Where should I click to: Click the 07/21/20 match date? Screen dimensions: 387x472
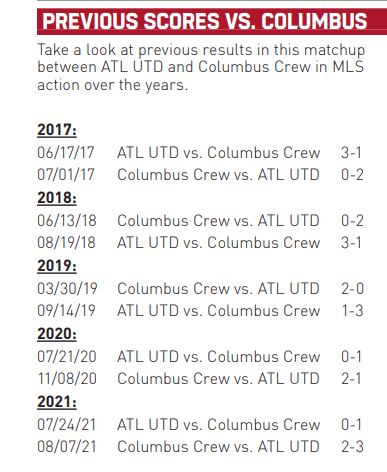[67, 357]
